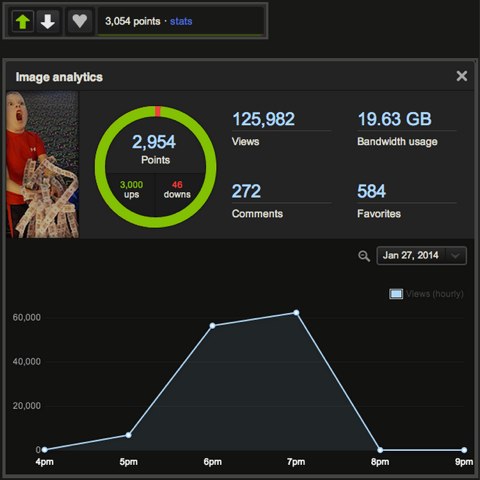This screenshot has width=480, height=480.
Task: Click the 125,982 views value
Action: 263,119
